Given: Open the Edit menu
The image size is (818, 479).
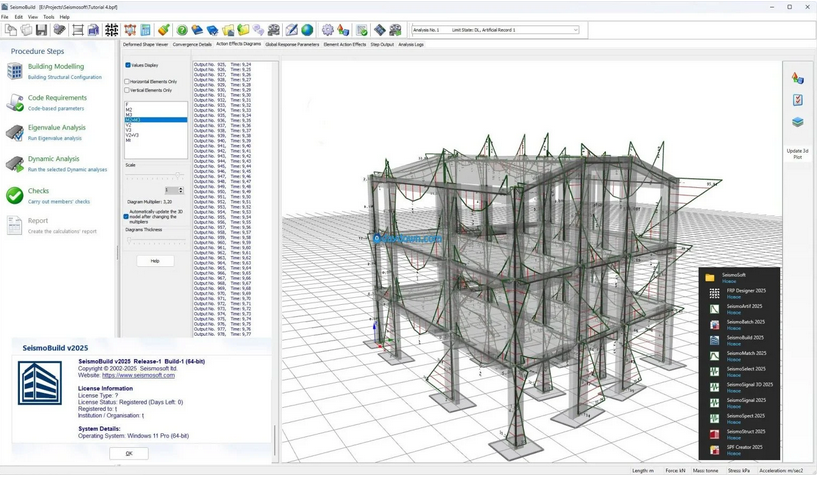Looking at the screenshot, I should click(19, 17).
